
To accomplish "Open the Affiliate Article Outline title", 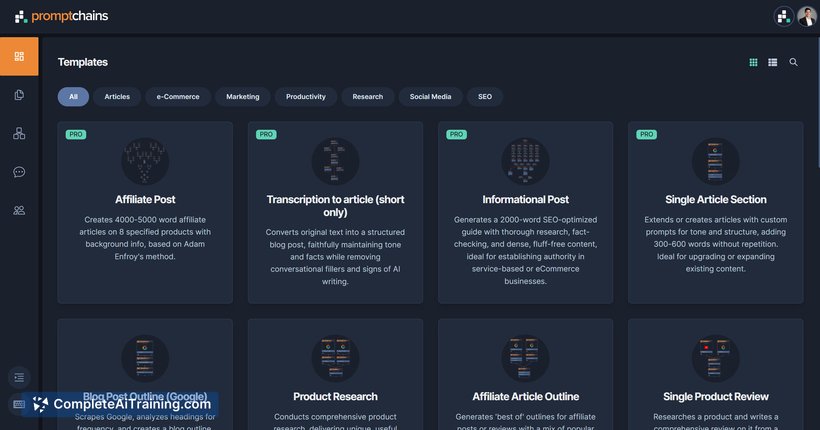I will 526,397.
